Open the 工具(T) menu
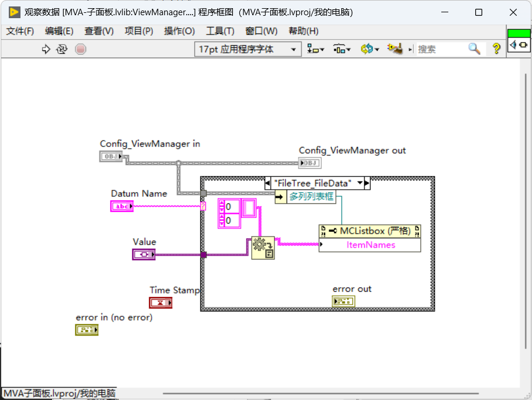Viewport: 532px width, 400px height. (x=220, y=31)
